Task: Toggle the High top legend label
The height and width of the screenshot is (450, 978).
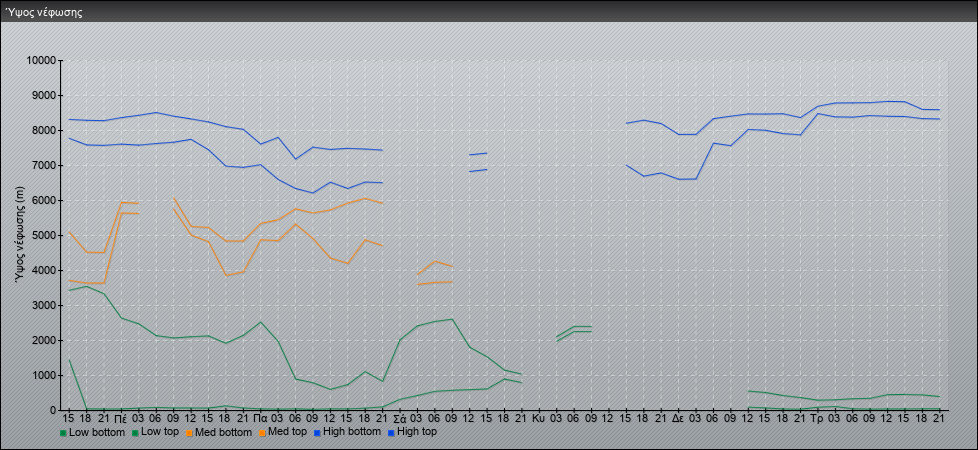Action: coord(417,432)
